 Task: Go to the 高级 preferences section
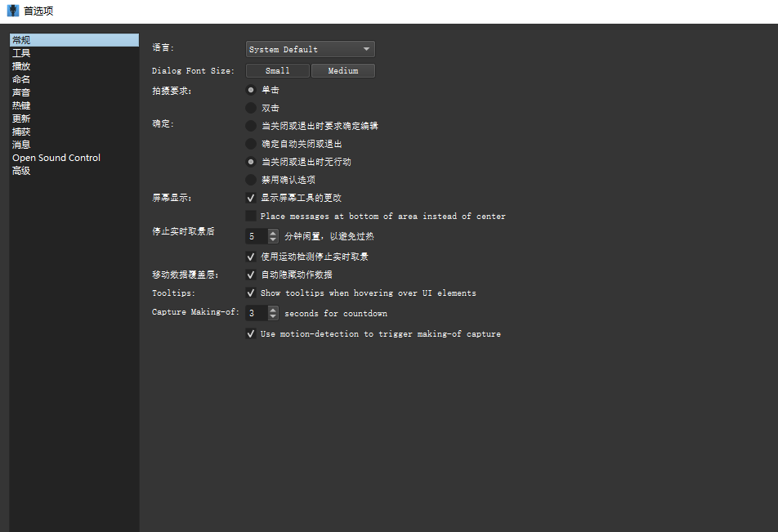click(x=21, y=171)
